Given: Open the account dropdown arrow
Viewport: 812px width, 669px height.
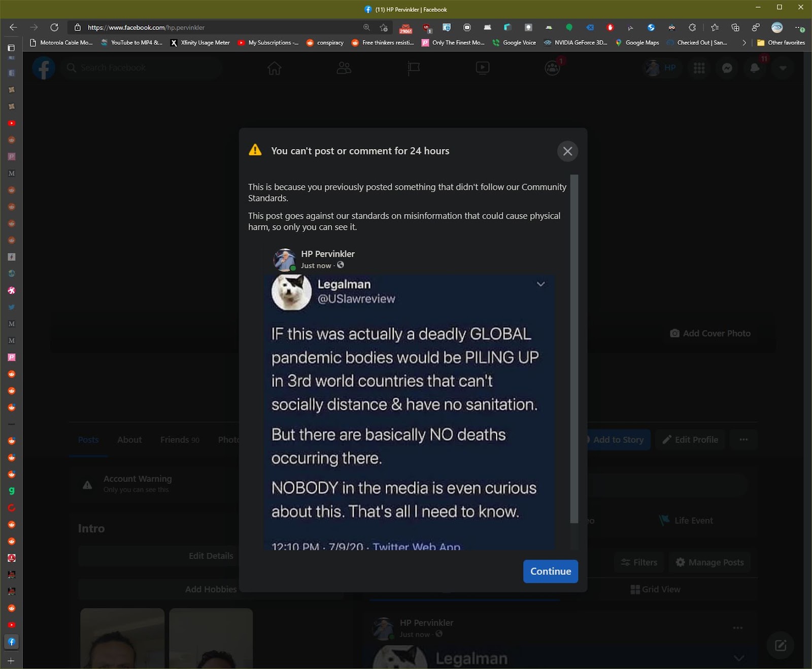Looking at the screenshot, I should point(783,68).
